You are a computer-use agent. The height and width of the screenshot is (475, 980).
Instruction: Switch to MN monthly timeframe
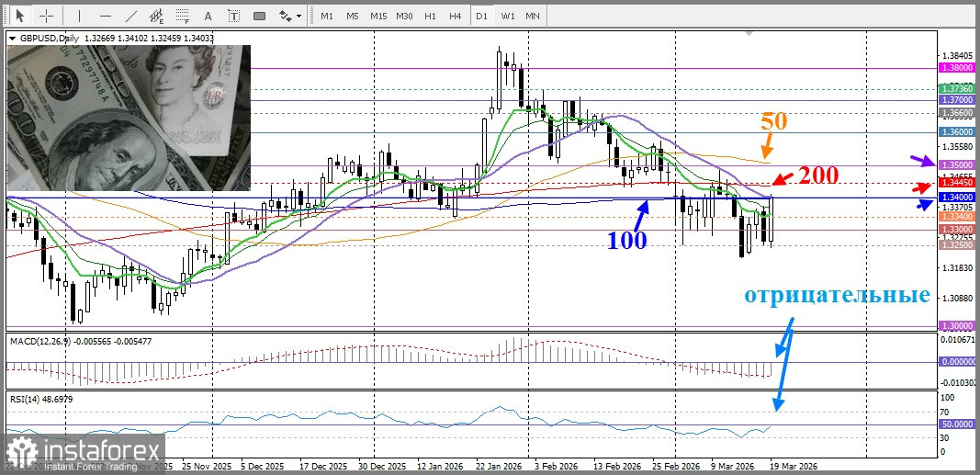click(533, 16)
